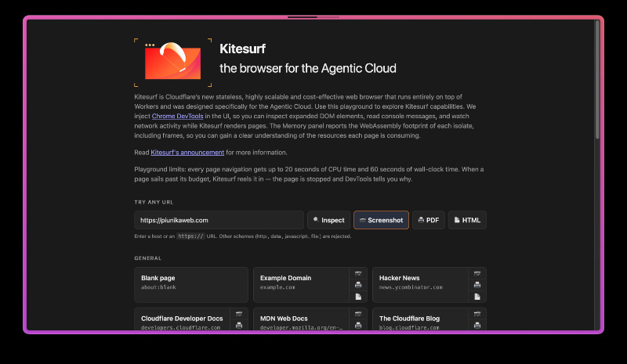This screenshot has height=364, width=627.
Task: Click the 'news.ycombinator.com' text
Action: [411, 287]
